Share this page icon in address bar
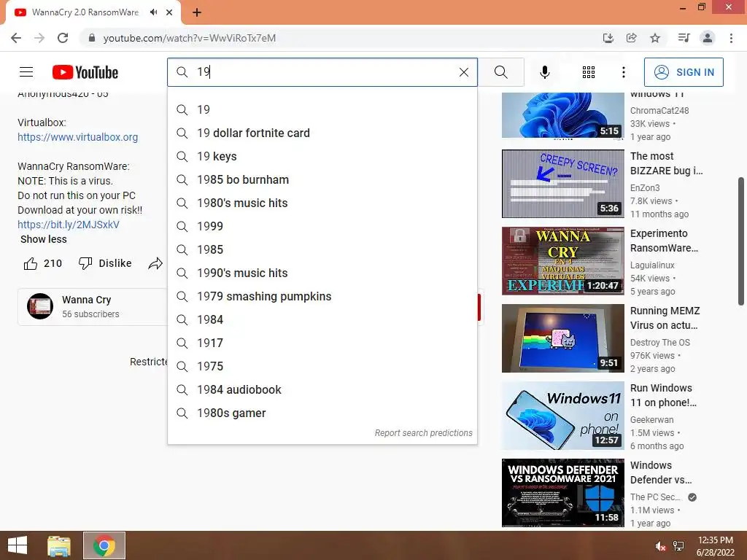Screen dimensions: 747x560 coord(631,38)
